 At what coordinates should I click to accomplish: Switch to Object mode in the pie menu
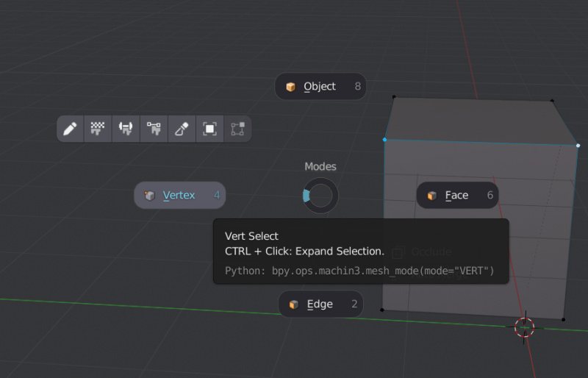(x=320, y=87)
